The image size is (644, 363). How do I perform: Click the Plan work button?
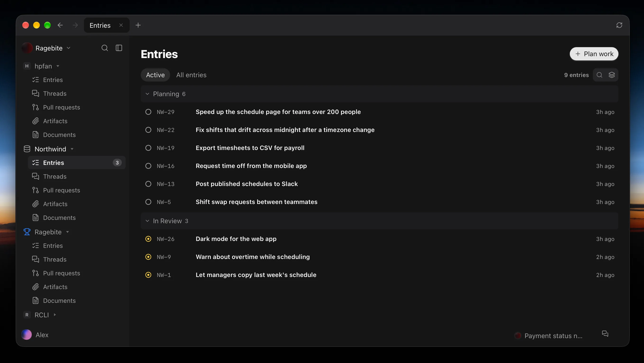594,54
